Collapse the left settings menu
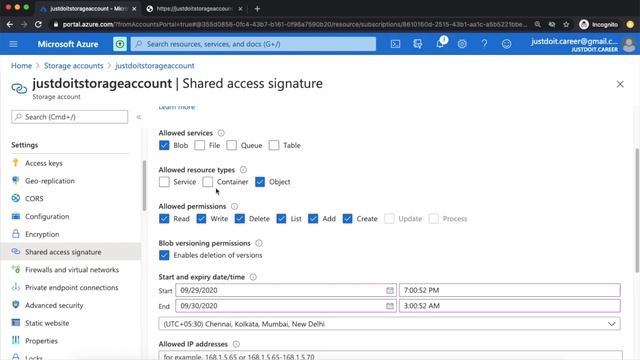The image size is (640, 360). tap(139, 117)
